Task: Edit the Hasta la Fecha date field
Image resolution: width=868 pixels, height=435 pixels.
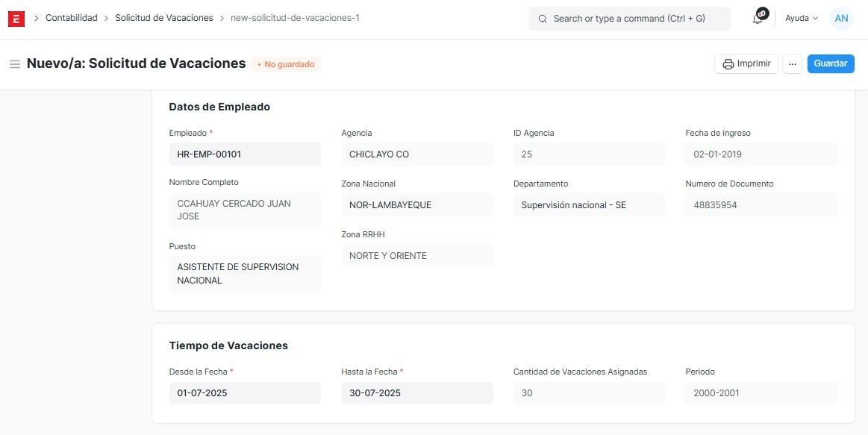Action: (416, 393)
